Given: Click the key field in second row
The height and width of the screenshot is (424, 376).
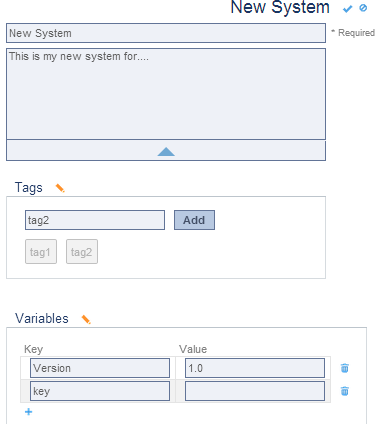Looking at the screenshot, I should click(x=100, y=391).
